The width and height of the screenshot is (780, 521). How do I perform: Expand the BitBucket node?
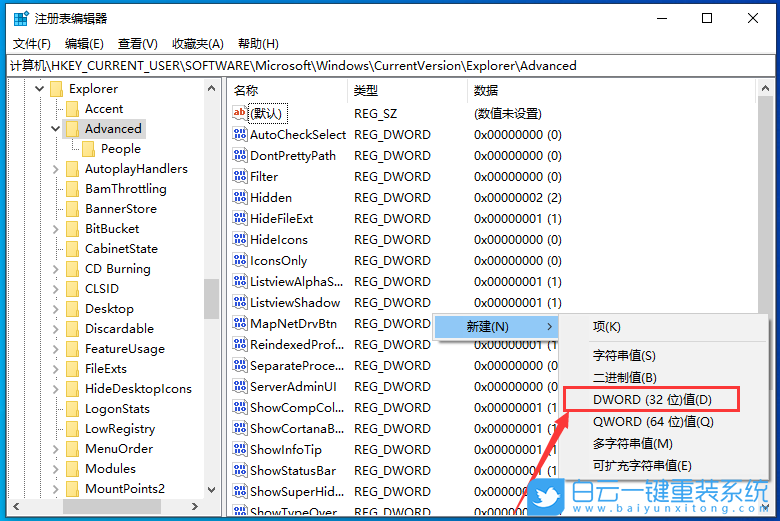(x=55, y=229)
